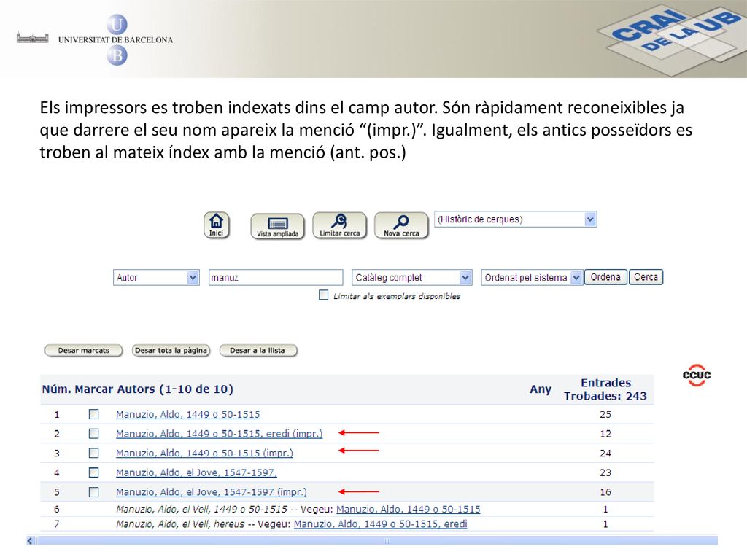Image resolution: width=747 pixels, height=560 pixels.
Task: Click the Autors (1-10 de 10) header
Action: [175, 389]
